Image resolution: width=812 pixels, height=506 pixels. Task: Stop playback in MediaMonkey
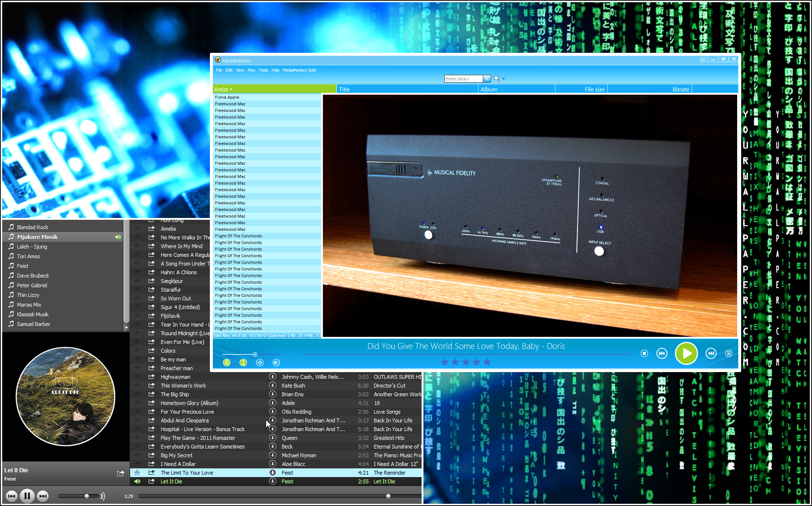(x=644, y=353)
